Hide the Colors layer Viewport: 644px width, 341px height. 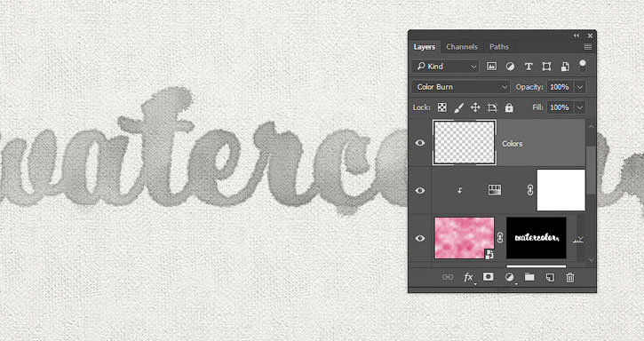point(420,143)
